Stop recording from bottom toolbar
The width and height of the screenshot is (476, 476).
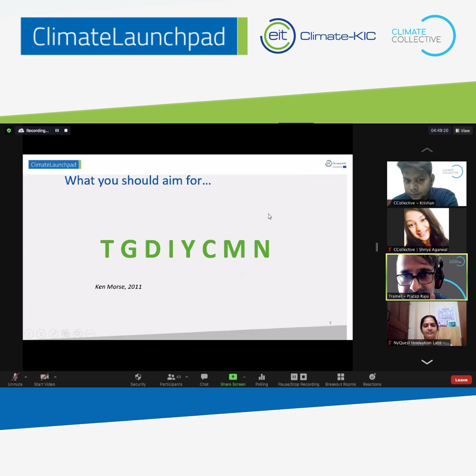303,377
